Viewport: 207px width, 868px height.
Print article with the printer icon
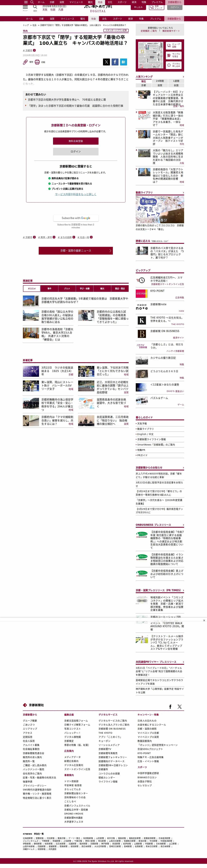point(37,62)
